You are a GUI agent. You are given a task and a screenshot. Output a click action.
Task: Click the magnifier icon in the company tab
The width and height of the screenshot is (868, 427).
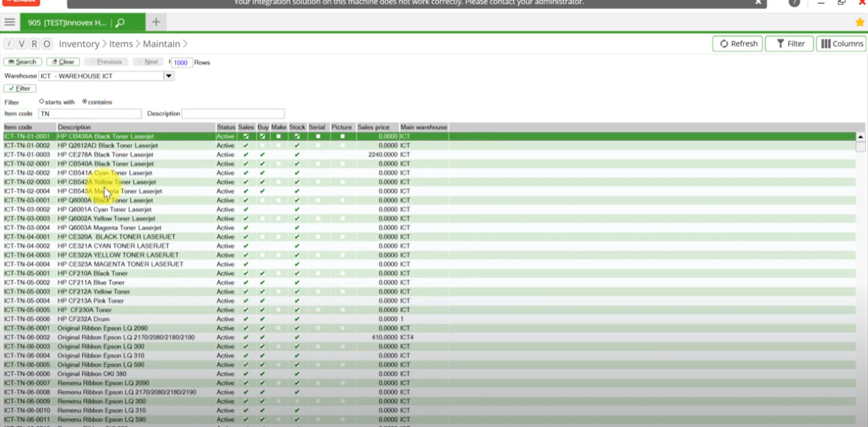pos(120,23)
